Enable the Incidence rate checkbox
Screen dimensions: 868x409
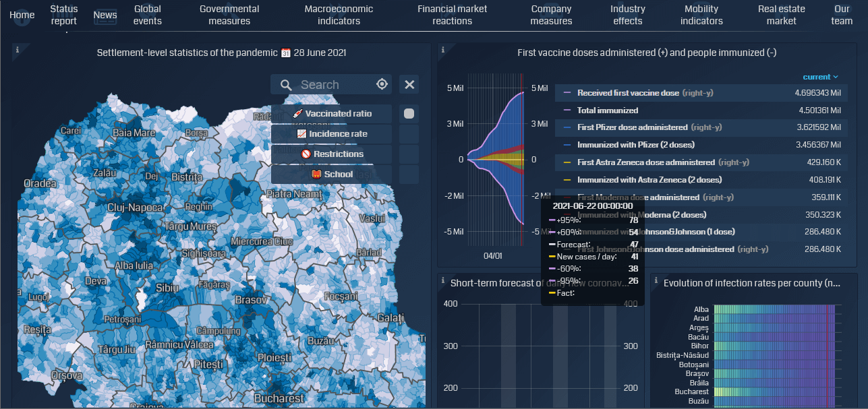(x=409, y=134)
